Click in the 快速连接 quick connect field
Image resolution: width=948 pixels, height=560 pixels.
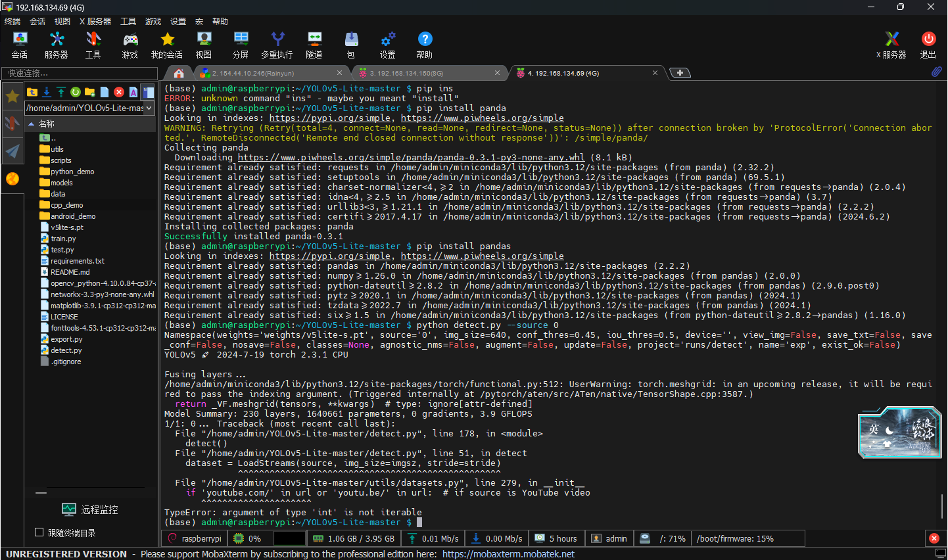click(79, 73)
